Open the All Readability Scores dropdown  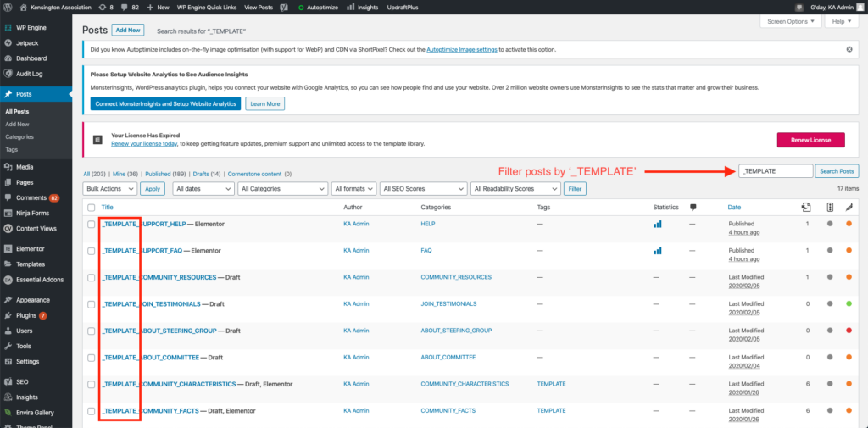[515, 189]
